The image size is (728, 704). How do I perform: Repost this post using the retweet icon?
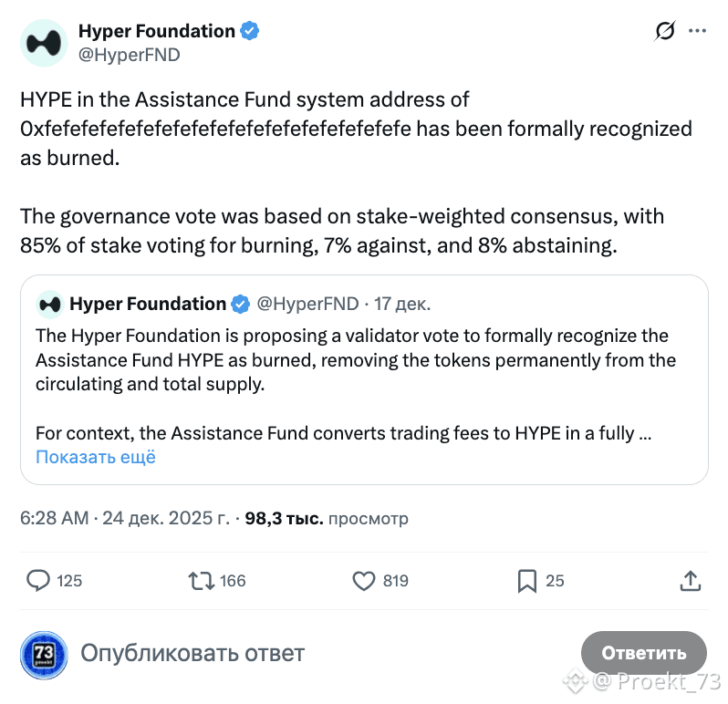[201, 580]
